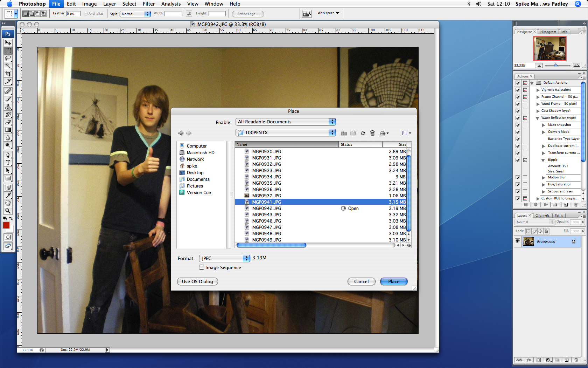Click Play action button in Actions panel
This screenshot has width=588, height=368.
tap(546, 205)
